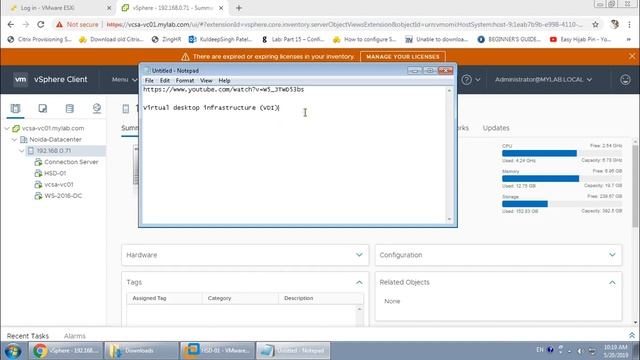Viewport: 640px width, 360px height.
Task: Open Easy Hijab Pin YouTube bookmark
Action: [x=580, y=39]
